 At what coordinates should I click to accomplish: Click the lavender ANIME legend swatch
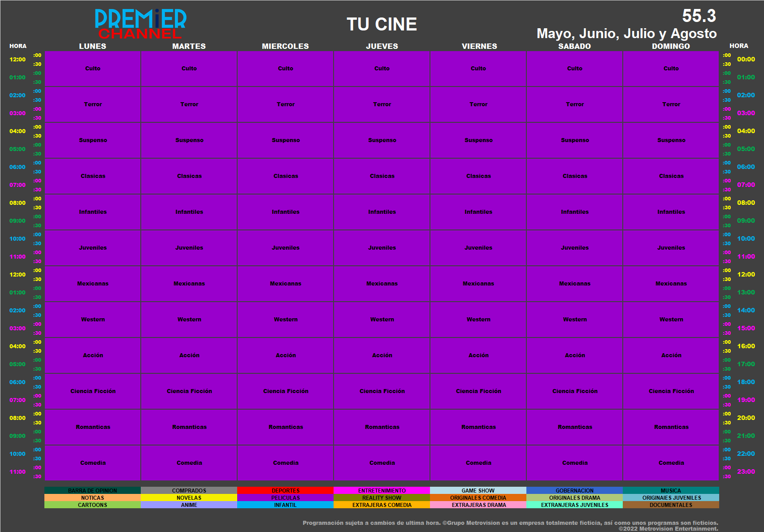189,505
